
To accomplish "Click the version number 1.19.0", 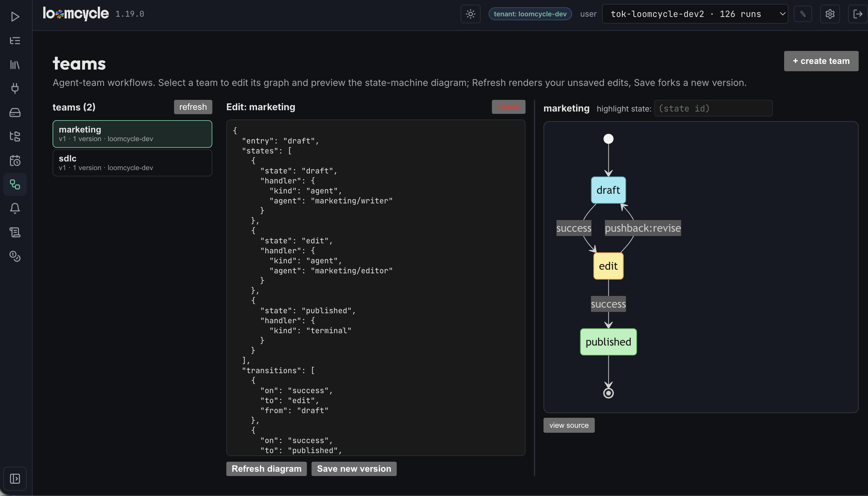I will pyautogui.click(x=129, y=14).
